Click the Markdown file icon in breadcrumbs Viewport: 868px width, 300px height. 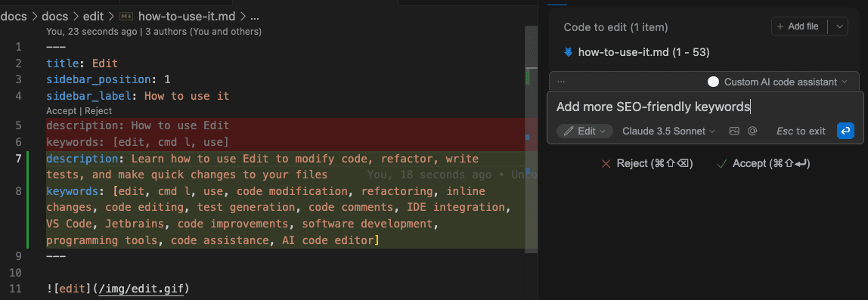126,16
